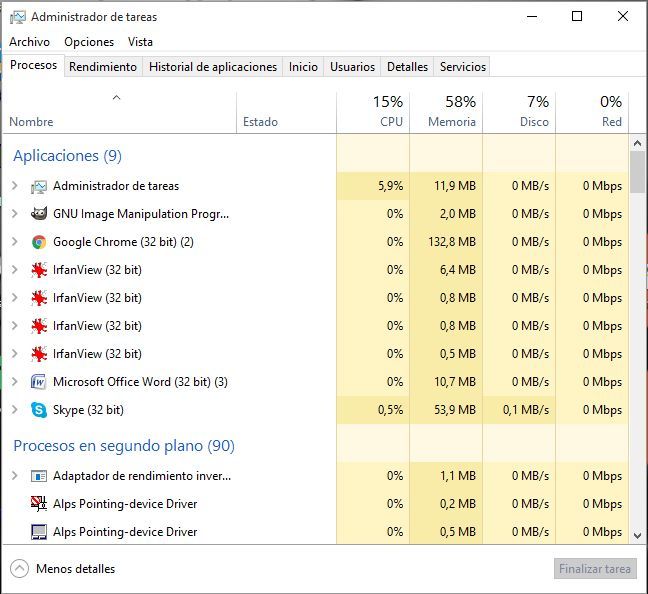Sort processes by the Red column header
Screen dimensions: 648x594
(592, 112)
